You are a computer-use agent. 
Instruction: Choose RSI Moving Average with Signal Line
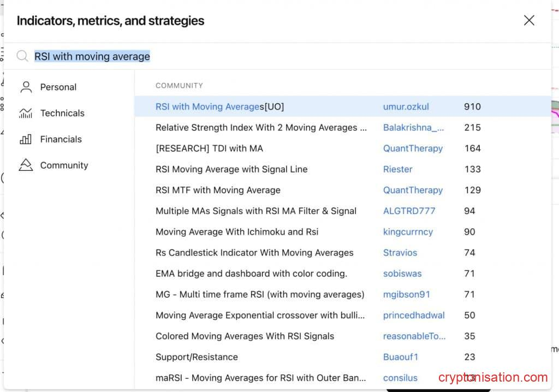tap(231, 169)
